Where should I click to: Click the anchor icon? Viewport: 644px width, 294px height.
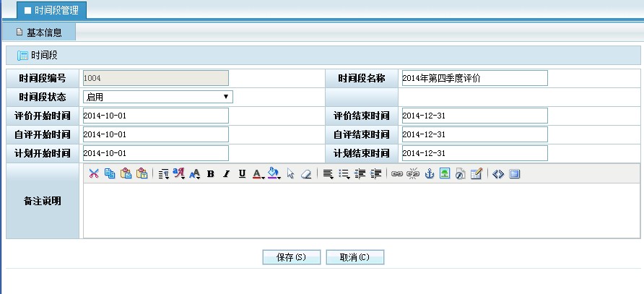(x=429, y=174)
